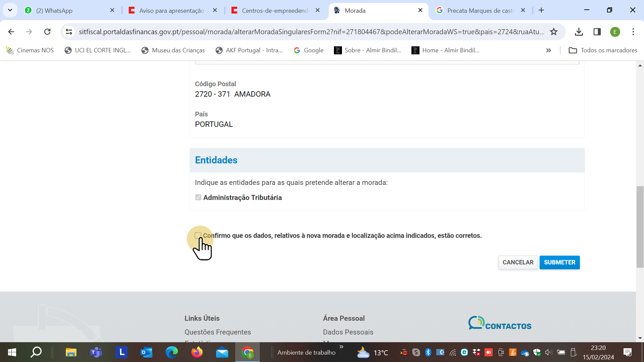Show hidden bookmarks with chevron
Image resolution: width=644 pixels, height=362 pixels.
pyautogui.click(x=548, y=50)
